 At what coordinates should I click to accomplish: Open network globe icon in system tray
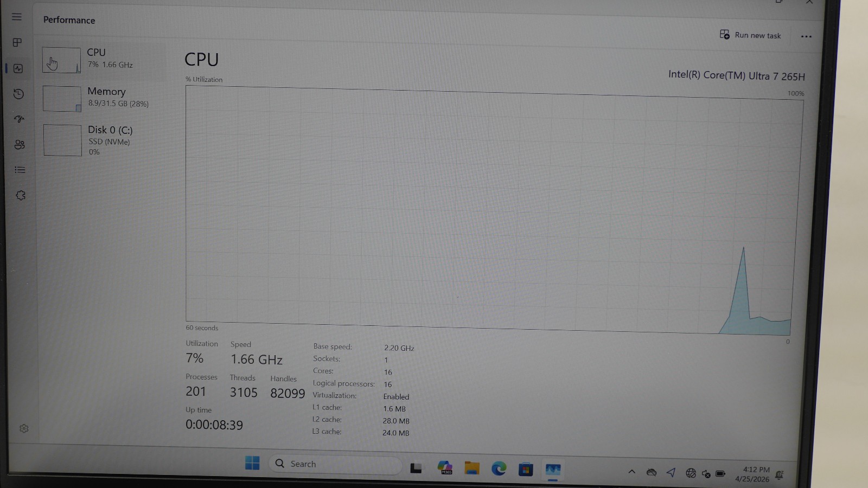coord(691,473)
